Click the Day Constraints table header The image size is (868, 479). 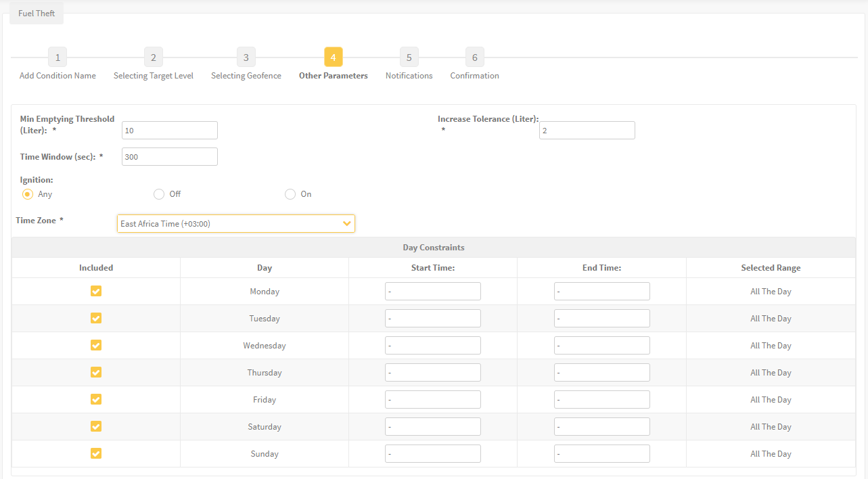[x=434, y=248]
